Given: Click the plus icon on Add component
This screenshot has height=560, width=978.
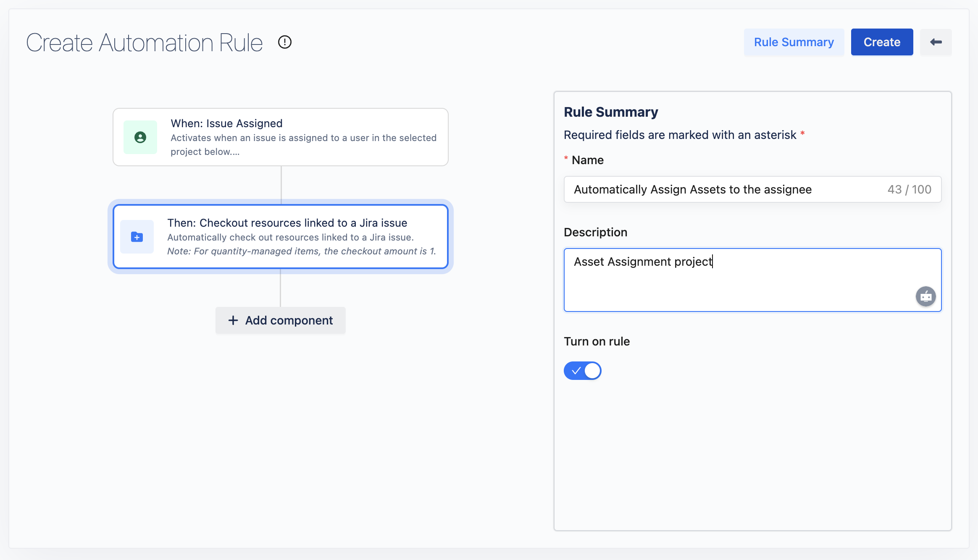Looking at the screenshot, I should coord(233,320).
